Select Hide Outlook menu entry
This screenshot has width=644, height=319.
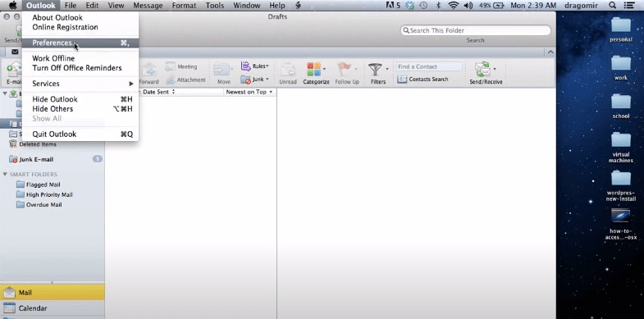click(x=80, y=99)
